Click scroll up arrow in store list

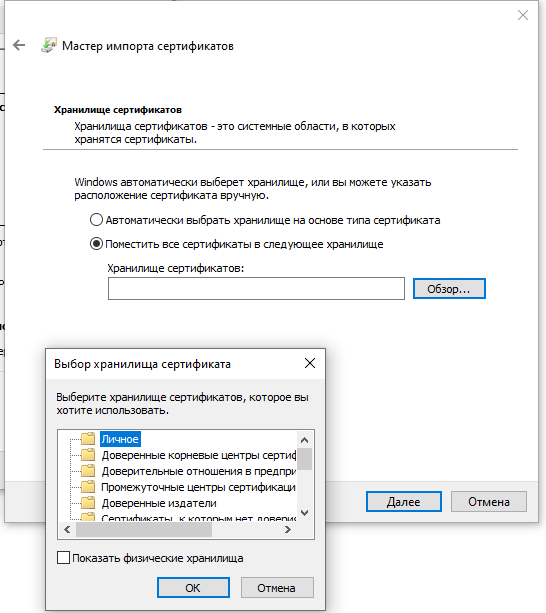(x=304, y=440)
